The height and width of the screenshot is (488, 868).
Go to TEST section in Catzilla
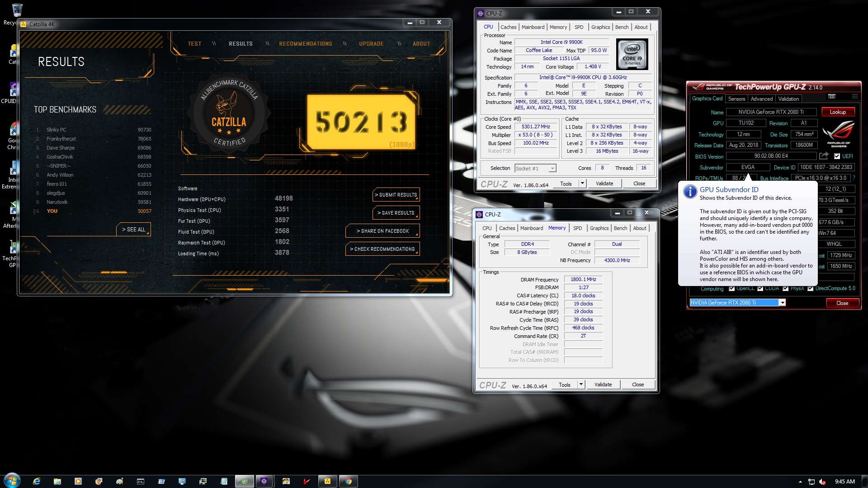click(194, 44)
